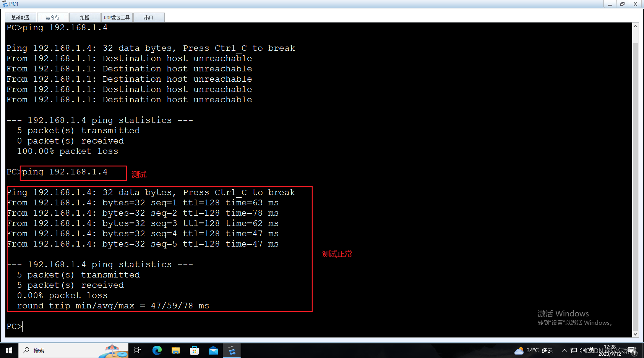The width and height of the screenshot is (644, 358).
Task: Click the PC1 icon in the title bar
Action: pyautogui.click(x=5, y=3)
